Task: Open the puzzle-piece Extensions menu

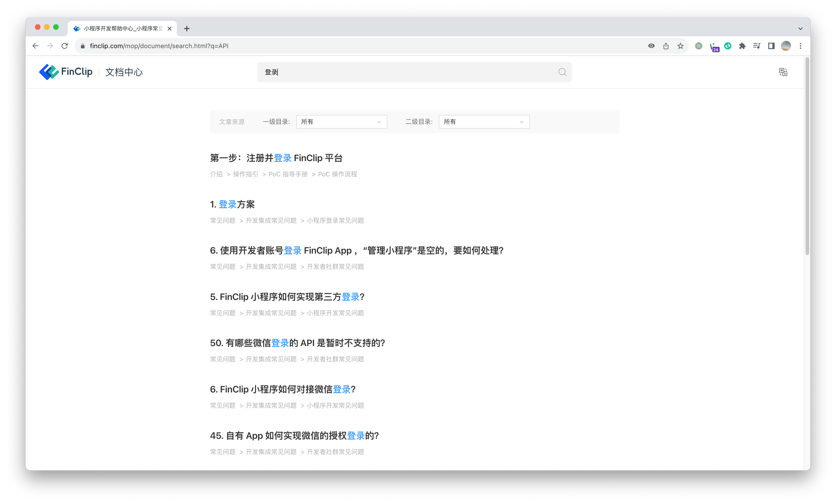Action: click(742, 46)
